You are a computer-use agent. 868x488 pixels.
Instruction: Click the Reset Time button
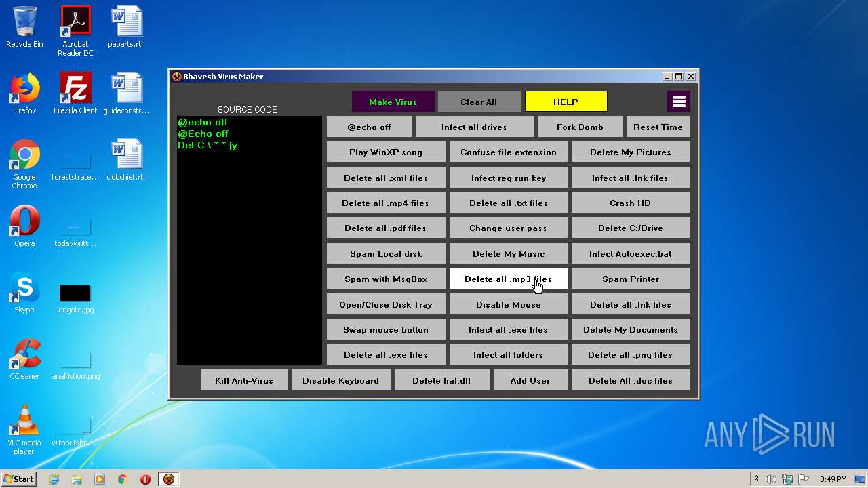658,127
